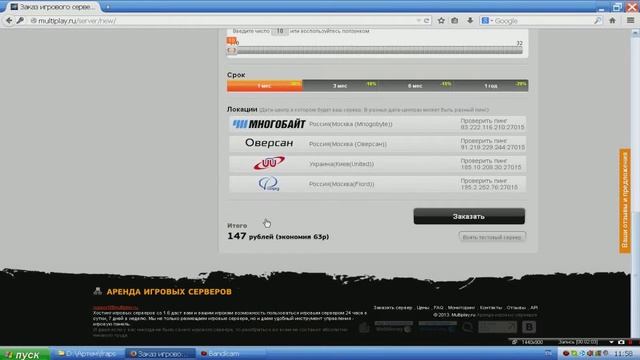The width and height of the screenshot is (640, 360).
Task: Open the Цены footer link
Action: [x=423, y=308]
